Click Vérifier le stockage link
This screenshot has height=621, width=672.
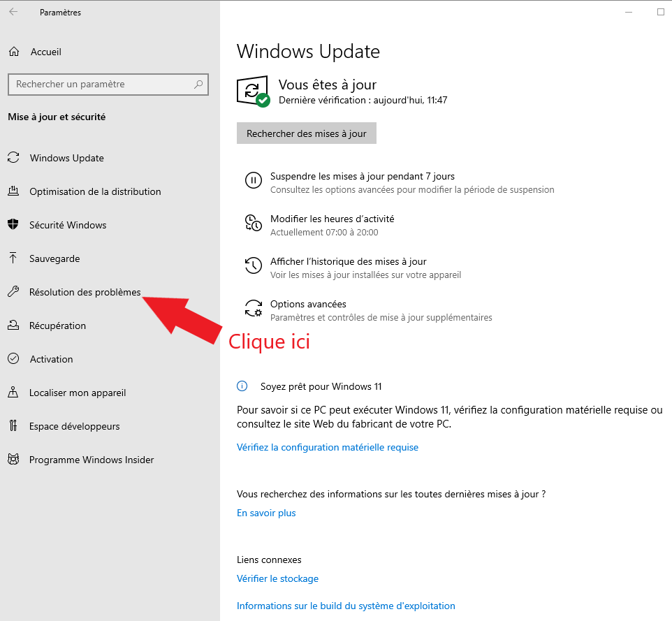tap(277, 578)
